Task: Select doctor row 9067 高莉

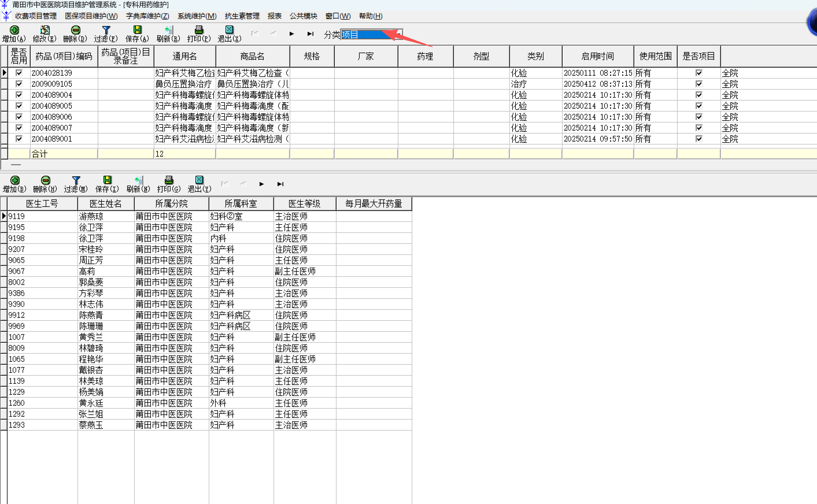Action: (x=87, y=271)
